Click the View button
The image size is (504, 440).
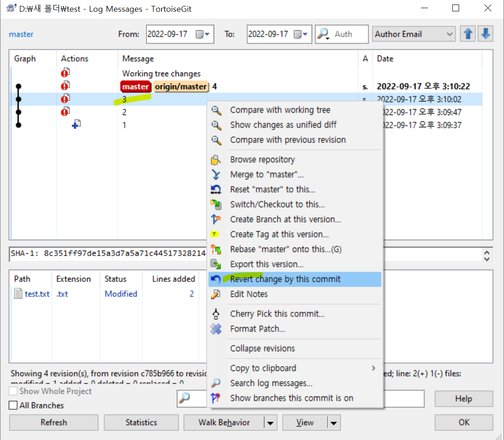305,423
